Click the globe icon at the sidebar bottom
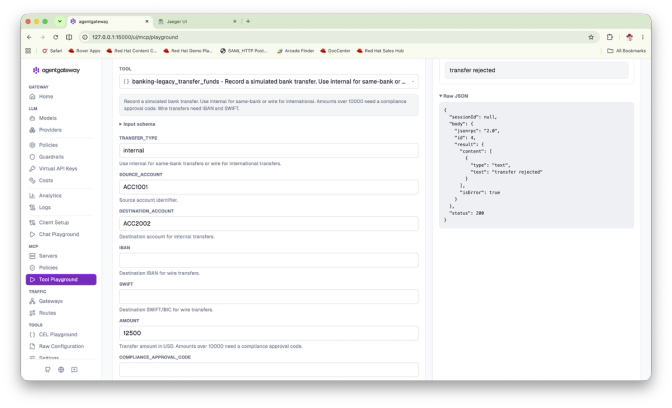Screen dimensions: 672x408 (x=61, y=369)
